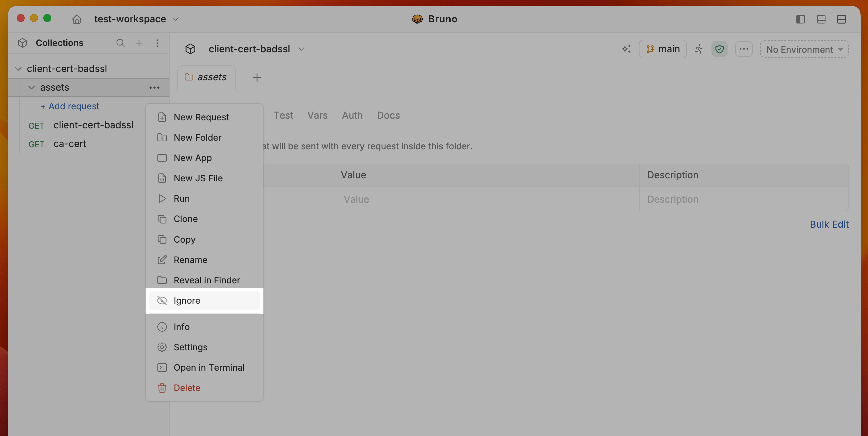Select New JS File menu entry
868x436 pixels.
204,178
